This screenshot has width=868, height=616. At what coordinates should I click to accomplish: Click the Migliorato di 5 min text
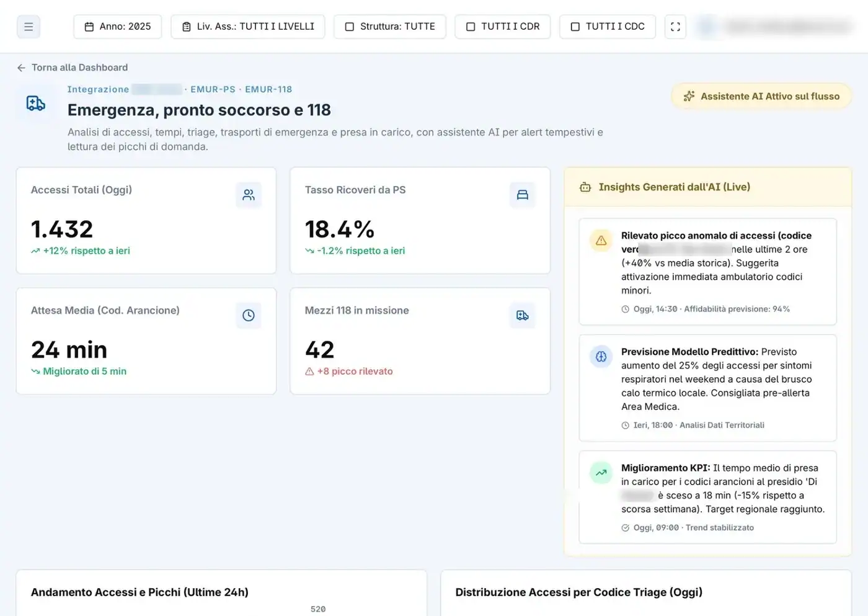(84, 372)
